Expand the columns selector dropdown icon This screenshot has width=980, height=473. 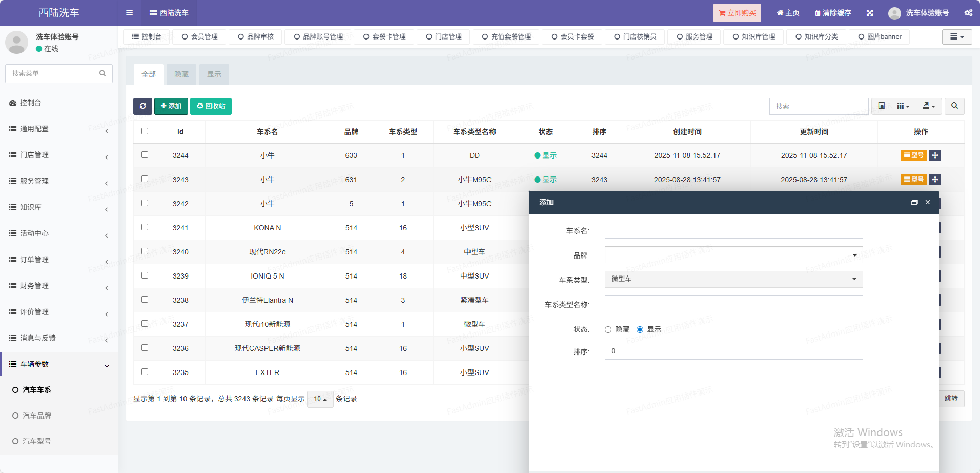coord(903,106)
